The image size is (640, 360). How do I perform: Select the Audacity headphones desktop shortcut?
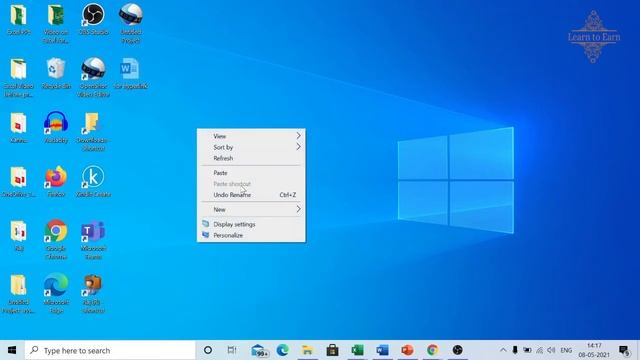tap(56, 127)
